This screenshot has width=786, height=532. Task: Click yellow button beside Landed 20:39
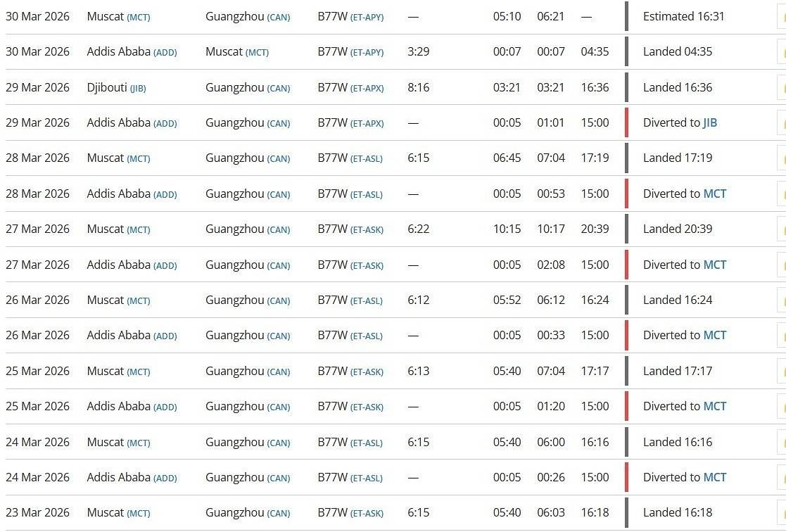point(782,229)
